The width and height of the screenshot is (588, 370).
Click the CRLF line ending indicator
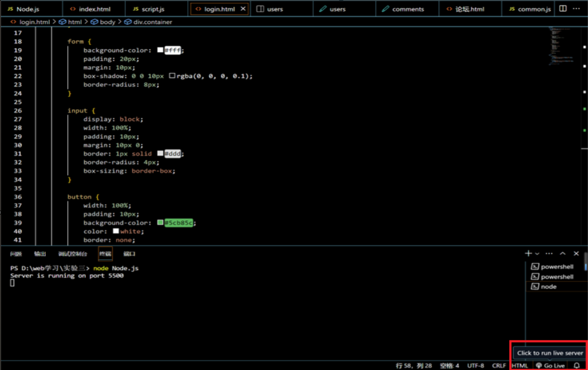click(499, 366)
